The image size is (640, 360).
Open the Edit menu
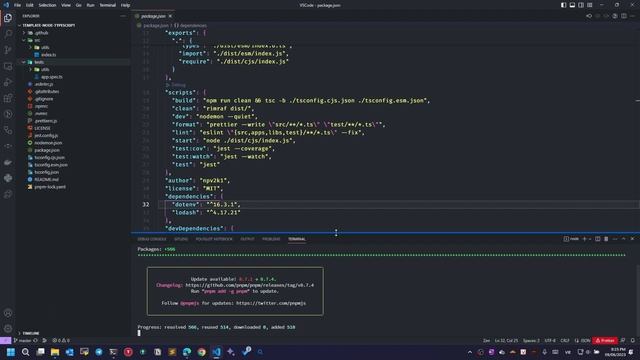(30, 5)
